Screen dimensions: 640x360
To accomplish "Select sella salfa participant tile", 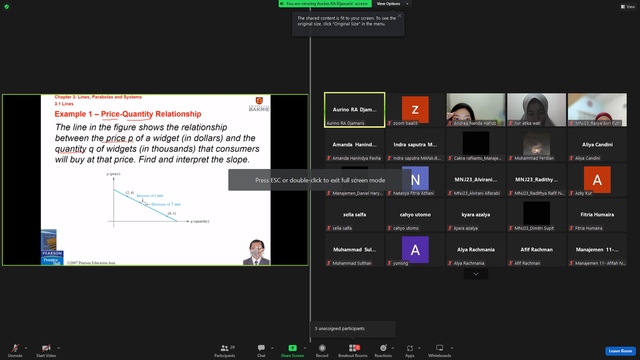I will [354, 215].
